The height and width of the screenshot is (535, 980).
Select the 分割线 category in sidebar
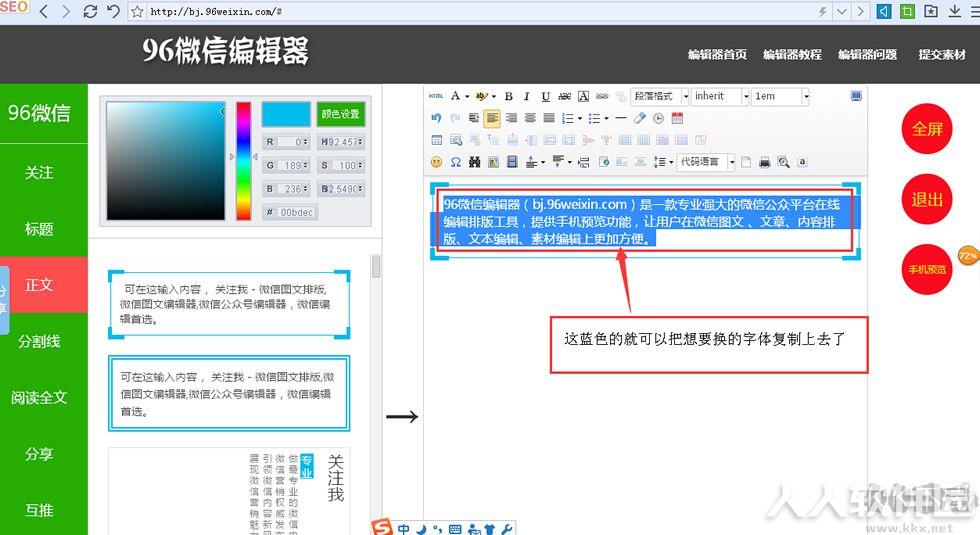click(x=44, y=341)
